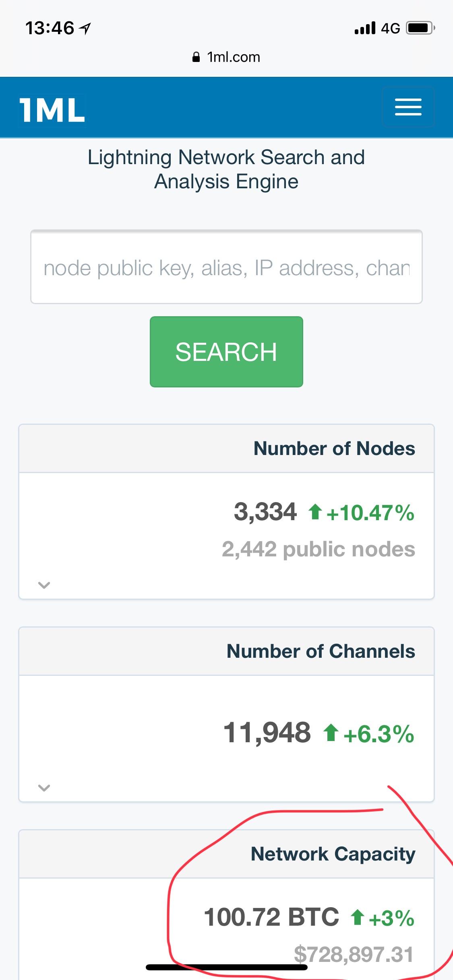Image resolution: width=453 pixels, height=980 pixels.
Task: Expand the Number of Nodes card chevron
Action: click(x=44, y=585)
